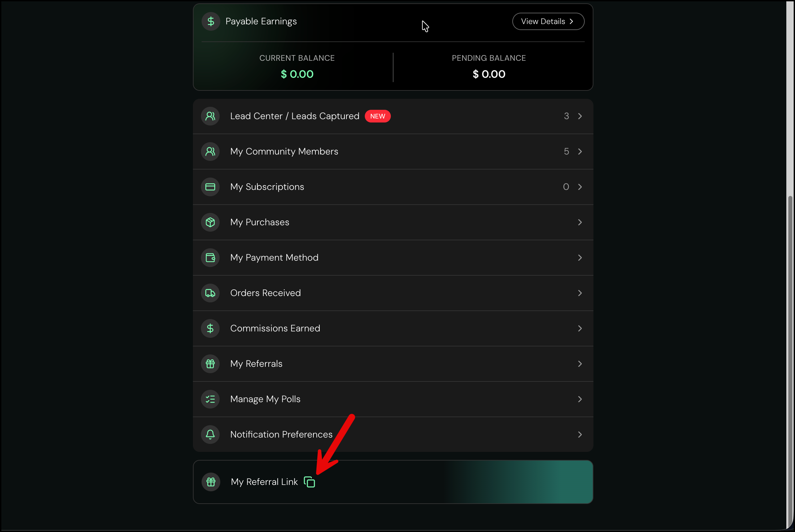Click the truck icon for Orders Received
The image size is (795, 532).
(210, 293)
